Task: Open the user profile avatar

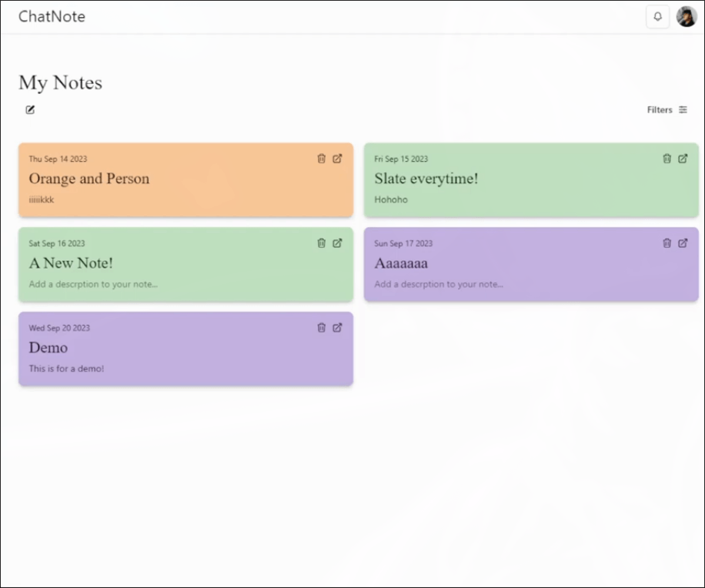Action: [686, 16]
